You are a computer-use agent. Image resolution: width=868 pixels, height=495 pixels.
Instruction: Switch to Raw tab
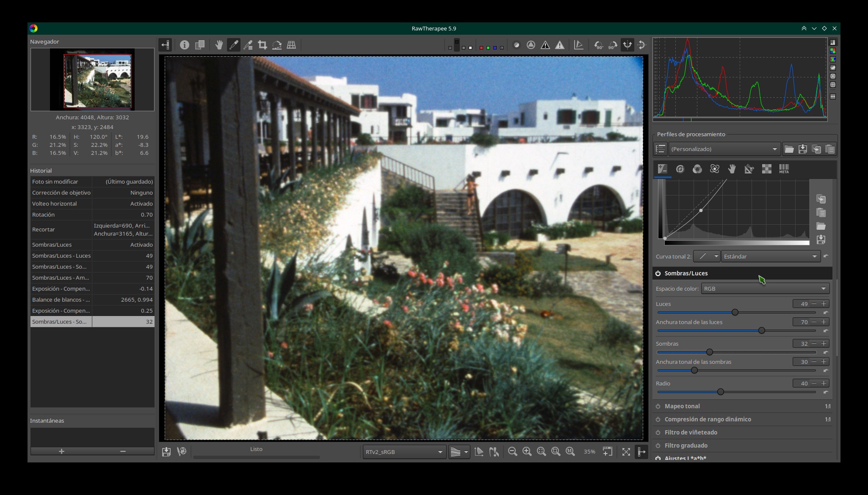pos(766,169)
